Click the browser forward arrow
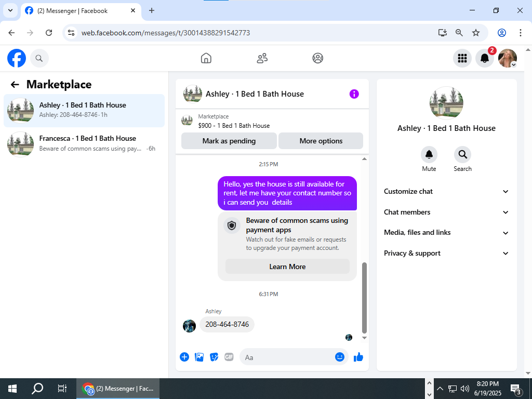532x399 pixels. tap(30, 33)
